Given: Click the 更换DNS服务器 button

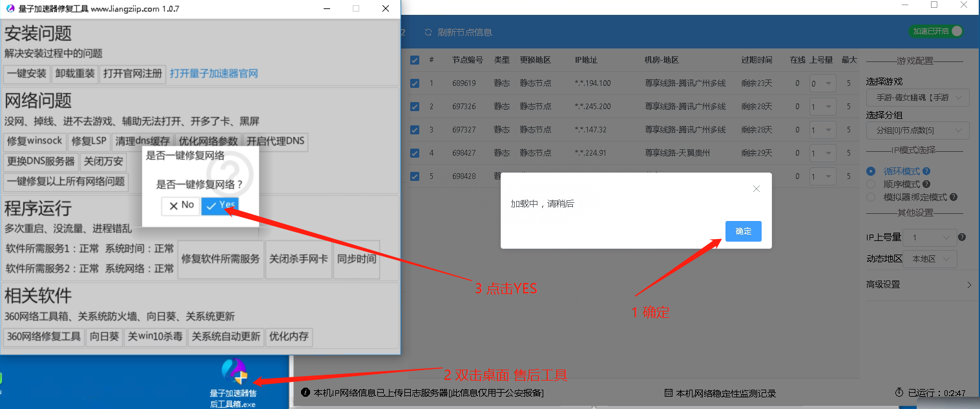Looking at the screenshot, I should pos(41,161).
